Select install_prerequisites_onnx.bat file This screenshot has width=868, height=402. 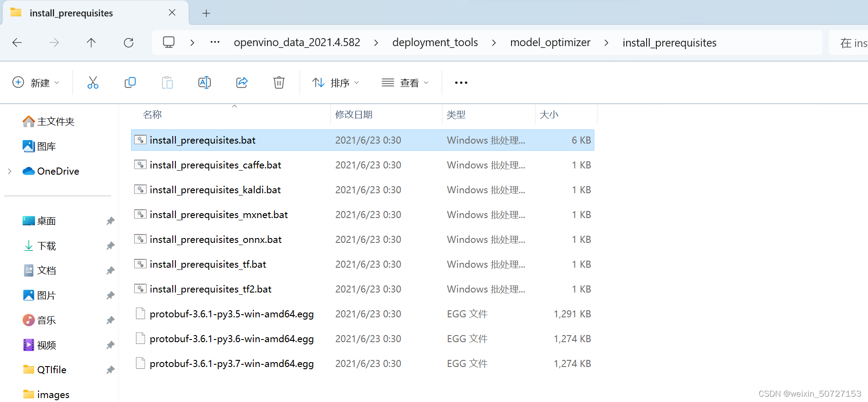(362, 239)
